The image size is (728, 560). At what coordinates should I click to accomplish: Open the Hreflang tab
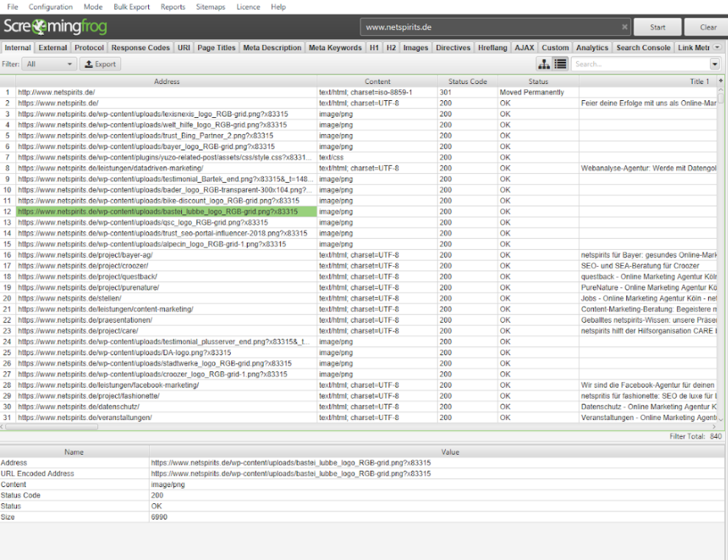493,48
